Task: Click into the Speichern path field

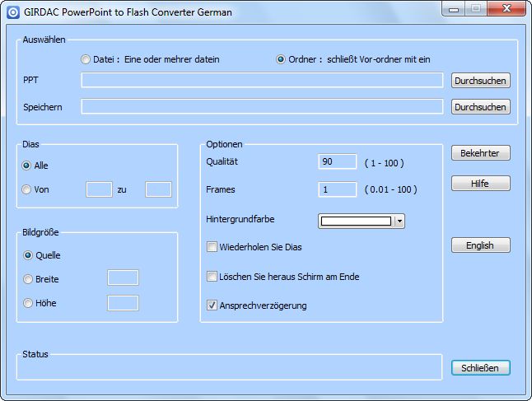Action: pyautogui.click(x=262, y=106)
